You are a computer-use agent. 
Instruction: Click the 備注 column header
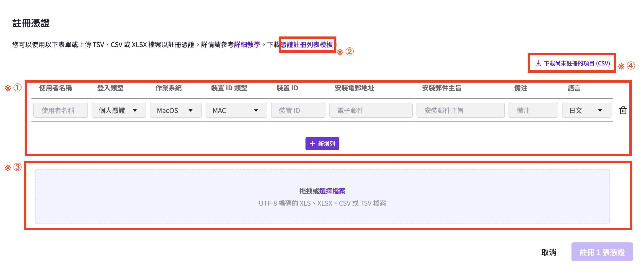tap(521, 88)
